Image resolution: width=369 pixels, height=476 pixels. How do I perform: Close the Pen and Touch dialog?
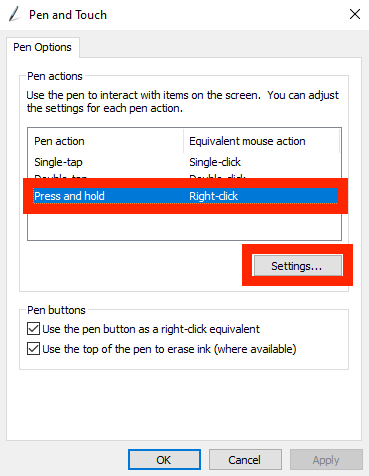pos(355,14)
